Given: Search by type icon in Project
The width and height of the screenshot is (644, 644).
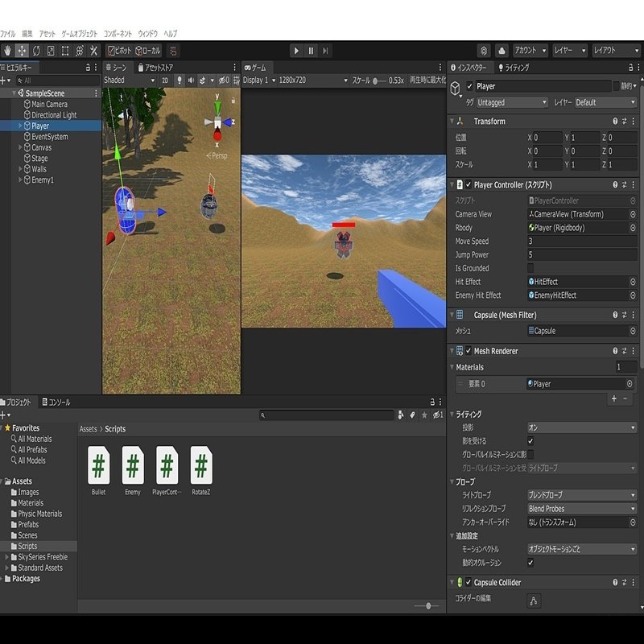Looking at the screenshot, I should 400,415.
